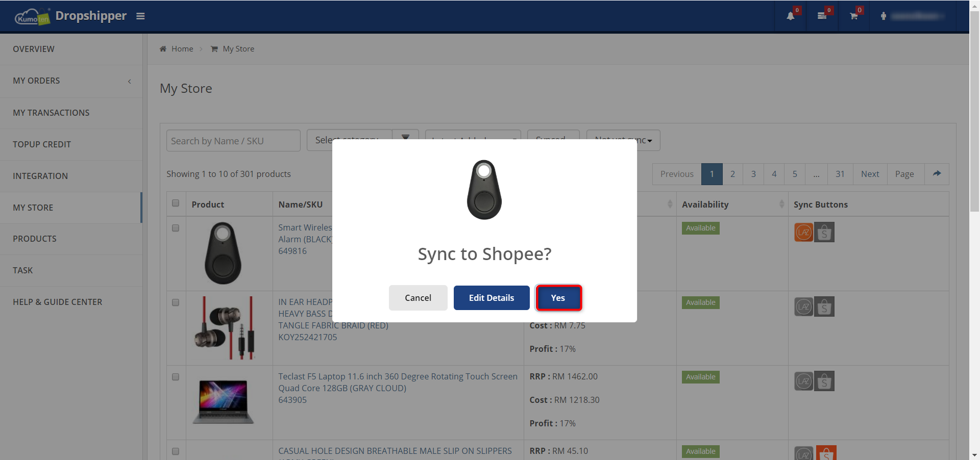The height and width of the screenshot is (460, 980).
Task: Sort by the Availability column arrows
Action: point(781,205)
